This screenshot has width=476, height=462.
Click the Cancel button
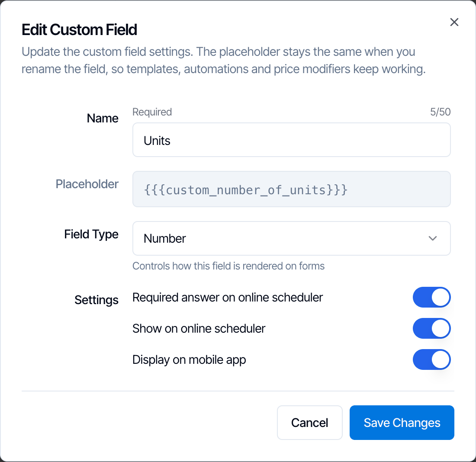pos(310,423)
